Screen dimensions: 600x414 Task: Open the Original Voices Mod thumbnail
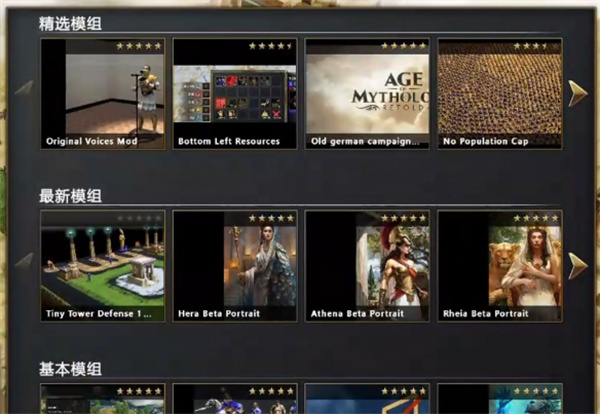coord(103,93)
